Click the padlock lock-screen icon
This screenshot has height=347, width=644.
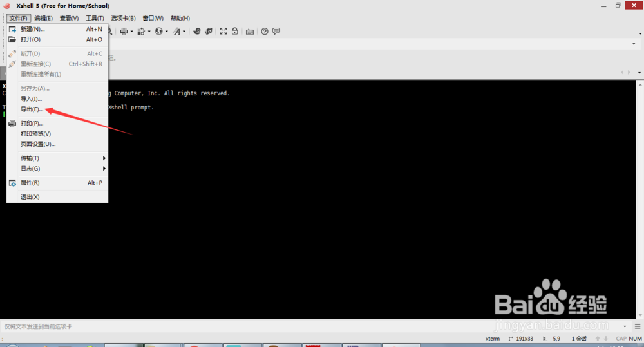pyautogui.click(x=234, y=31)
